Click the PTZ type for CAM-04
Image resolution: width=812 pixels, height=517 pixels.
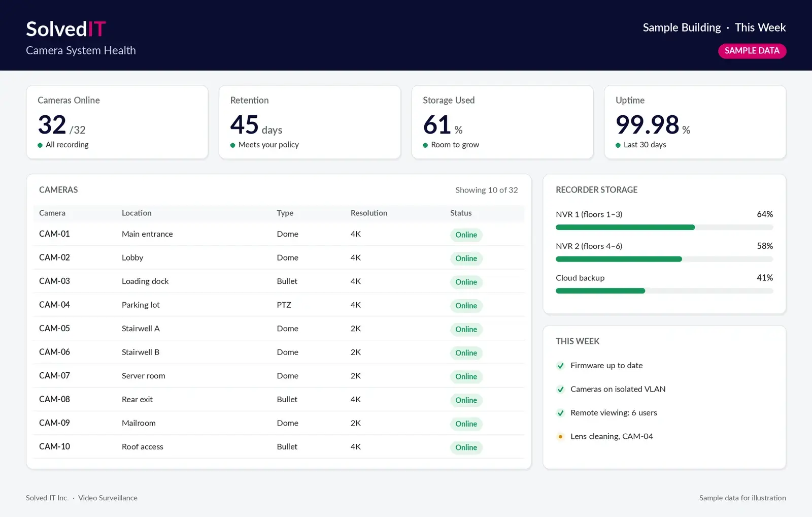point(284,305)
